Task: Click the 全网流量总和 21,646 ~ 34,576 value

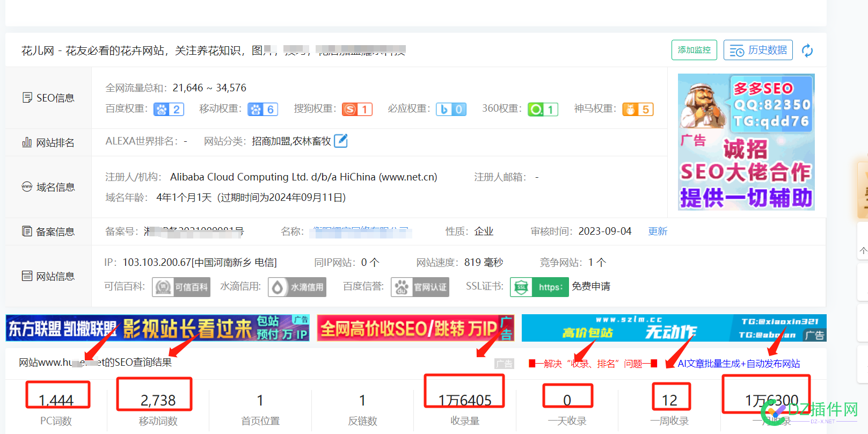Action: [x=209, y=88]
